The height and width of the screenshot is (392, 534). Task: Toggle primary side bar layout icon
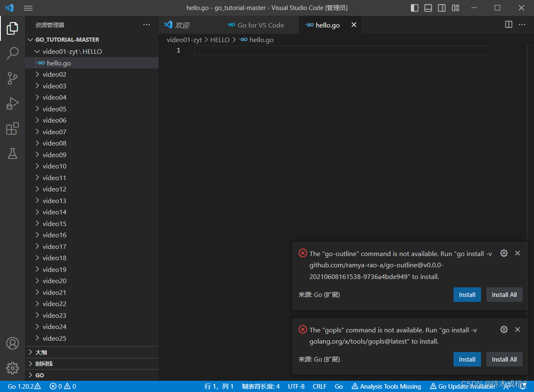tap(415, 8)
